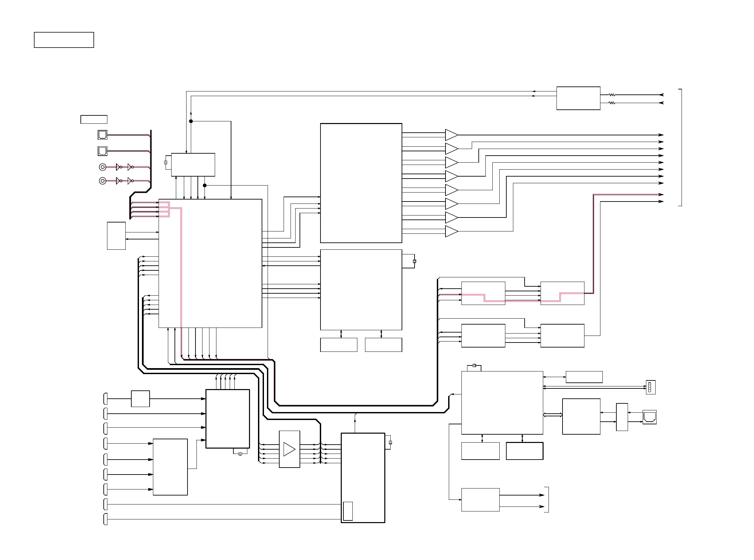Click the upper resistor symbol at top right

tap(612, 95)
